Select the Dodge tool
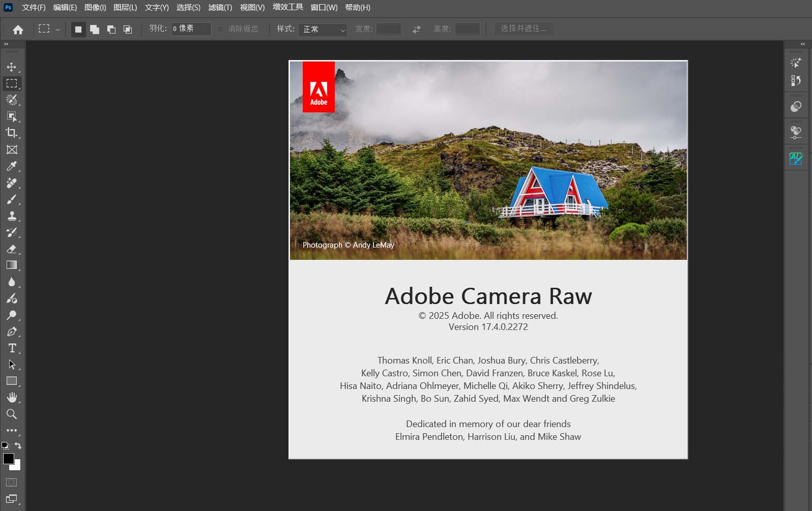 pos(12,315)
